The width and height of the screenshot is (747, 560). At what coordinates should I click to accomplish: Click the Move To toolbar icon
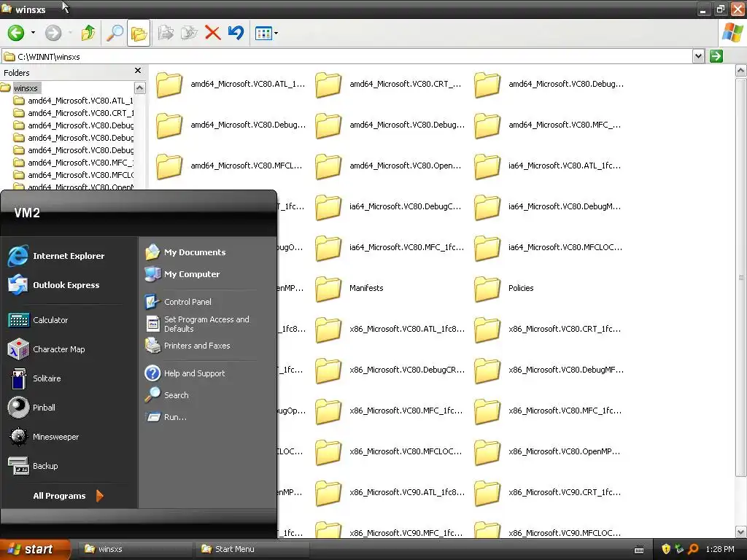coord(166,33)
